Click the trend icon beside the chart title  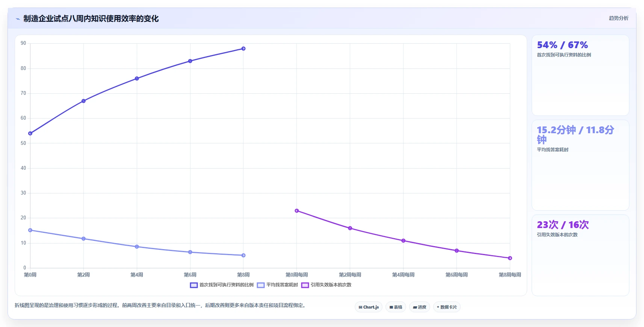(x=18, y=19)
